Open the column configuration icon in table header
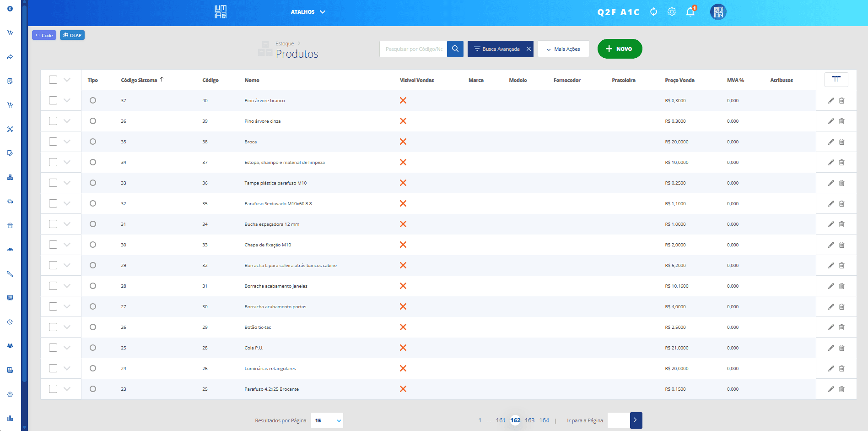The height and width of the screenshot is (431, 868). tap(836, 80)
